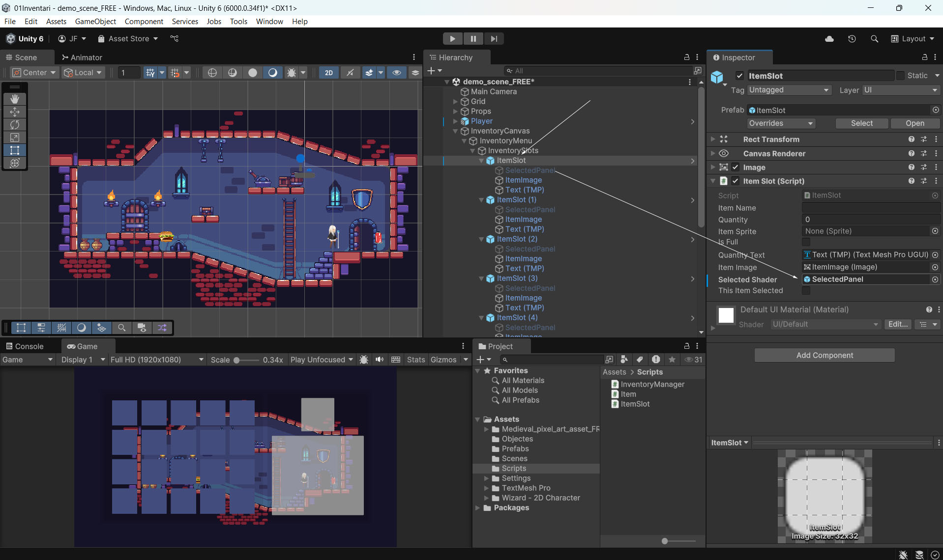Screen dimensions: 943x560
Task: Open the Tag dropdown showing Untagged
Action: 789,90
